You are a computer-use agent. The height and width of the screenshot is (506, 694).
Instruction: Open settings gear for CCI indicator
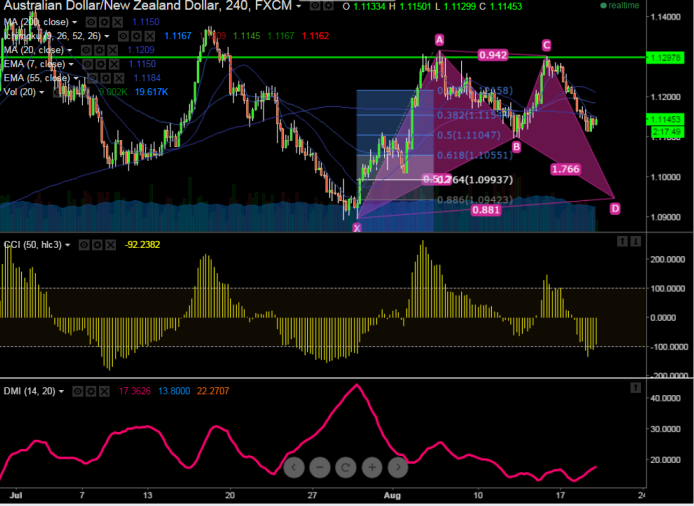97,245
